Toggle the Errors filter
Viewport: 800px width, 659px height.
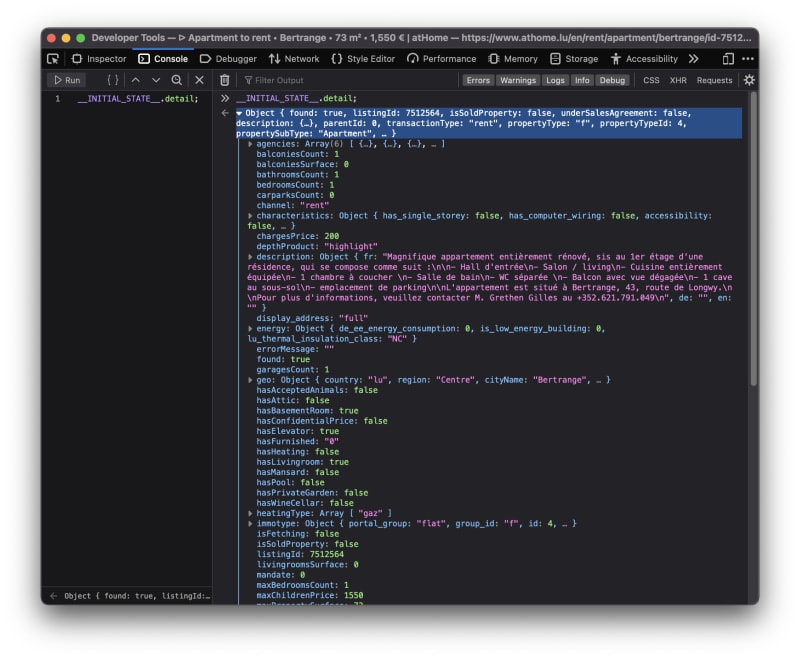click(478, 80)
